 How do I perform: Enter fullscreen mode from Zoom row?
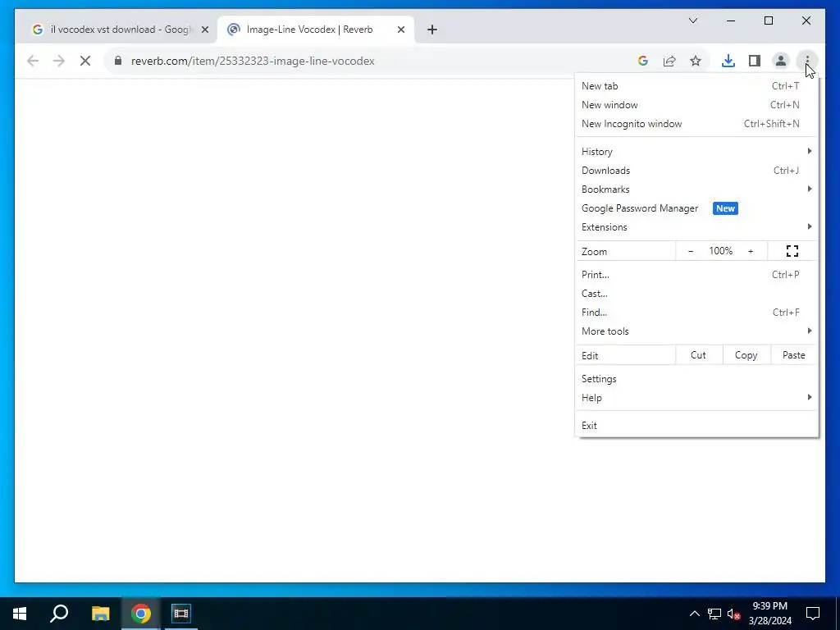coord(792,251)
